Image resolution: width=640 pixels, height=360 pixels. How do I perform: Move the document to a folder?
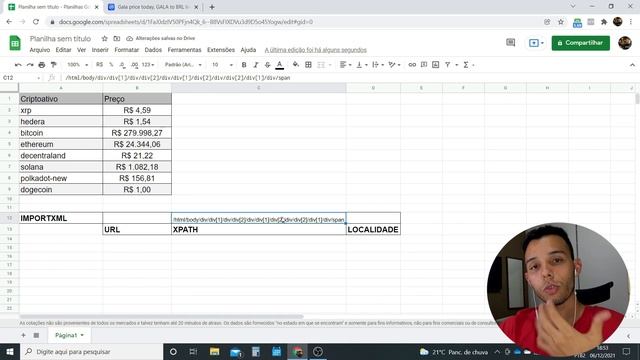117,38
